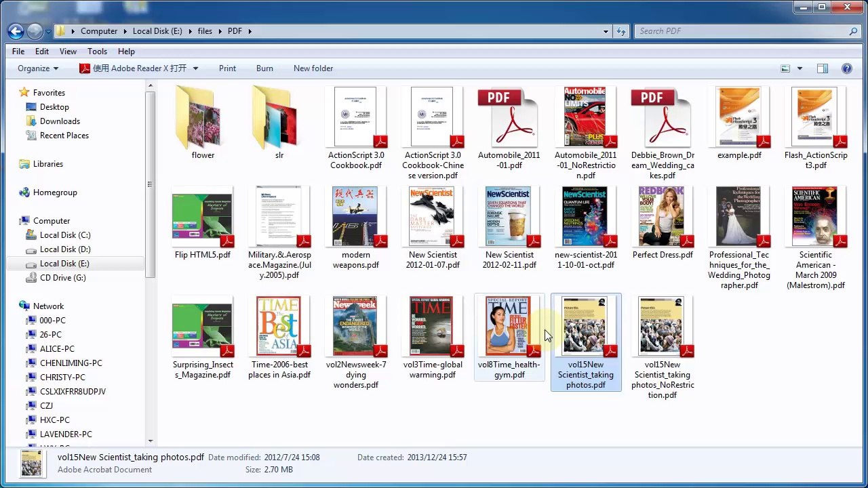This screenshot has height=488, width=868.
Task: Click files breadcrumb in address bar
Action: tap(205, 31)
